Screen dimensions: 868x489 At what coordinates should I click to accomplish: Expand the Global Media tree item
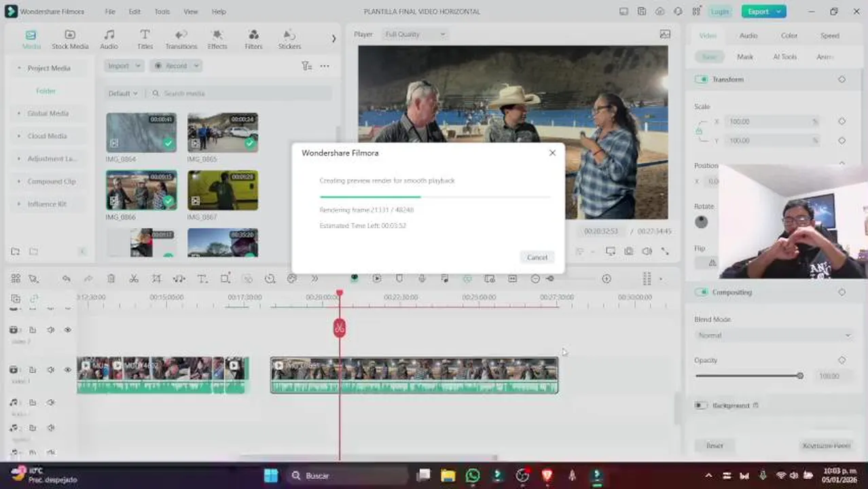click(x=18, y=113)
